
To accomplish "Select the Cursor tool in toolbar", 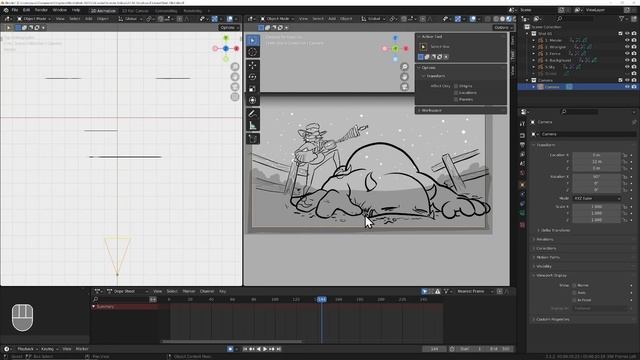I will tap(253, 52).
